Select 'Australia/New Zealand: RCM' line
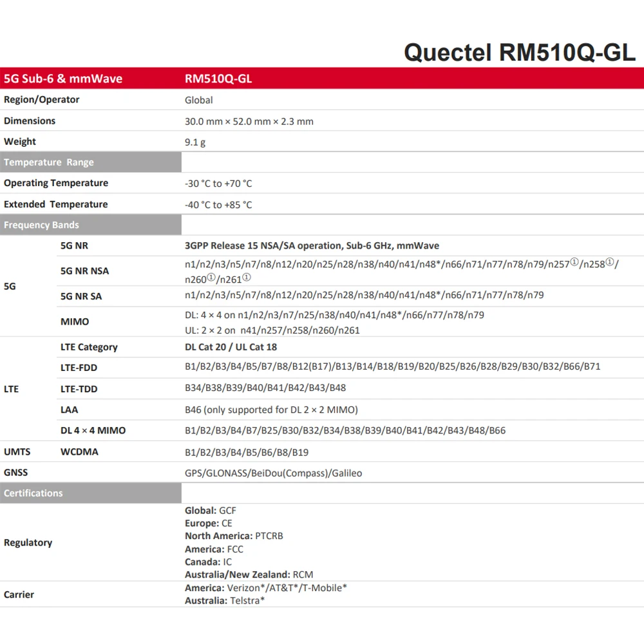Viewport: 644px width, 644px height. tap(249, 574)
